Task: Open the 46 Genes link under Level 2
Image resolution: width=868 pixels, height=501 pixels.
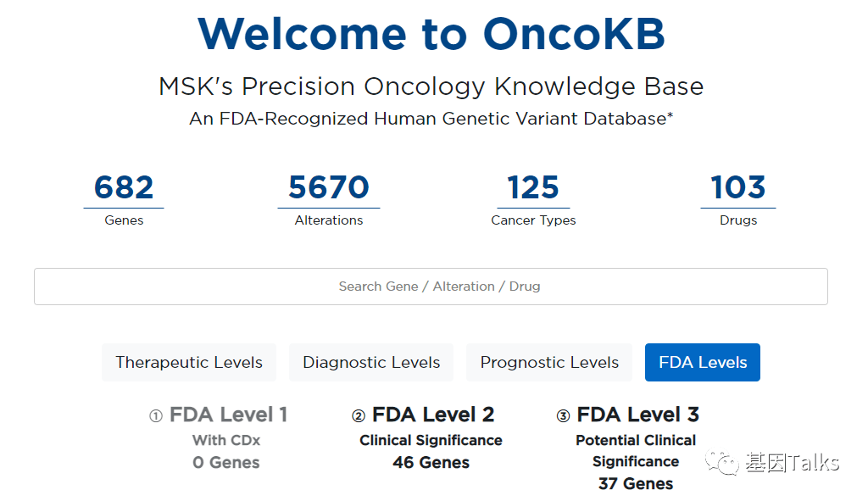Action: tap(431, 462)
